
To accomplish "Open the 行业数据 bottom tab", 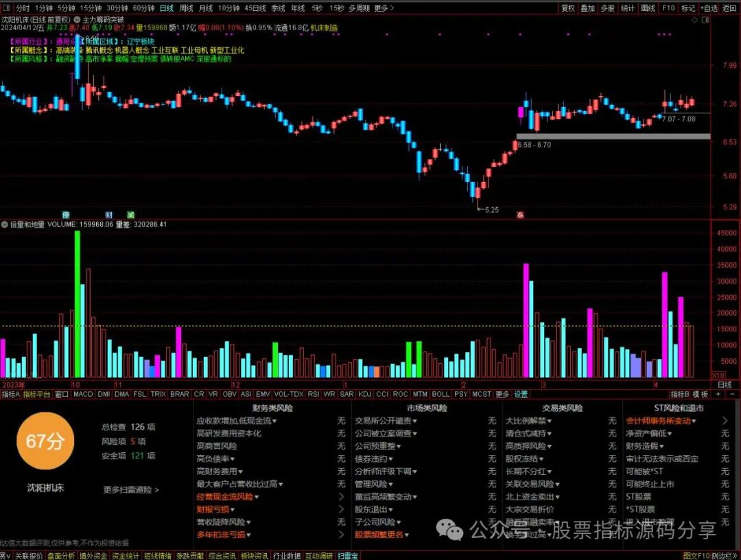I will [x=287, y=556].
